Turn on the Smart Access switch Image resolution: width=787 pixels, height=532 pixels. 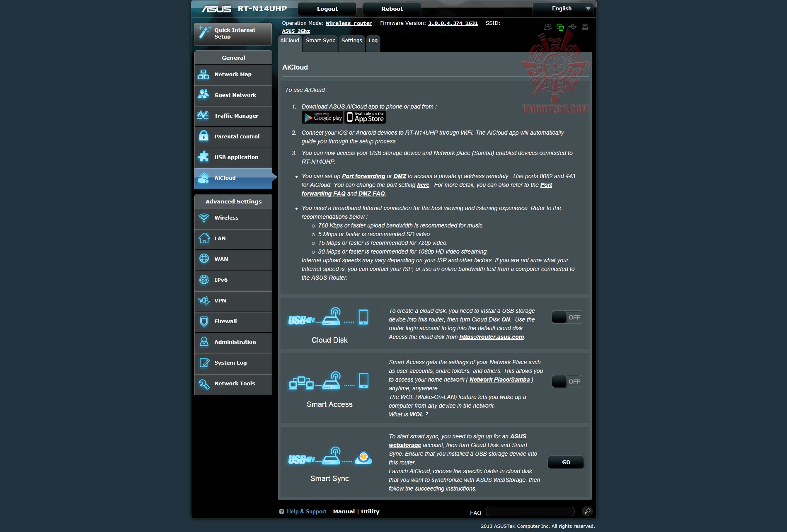click(567, 382)
